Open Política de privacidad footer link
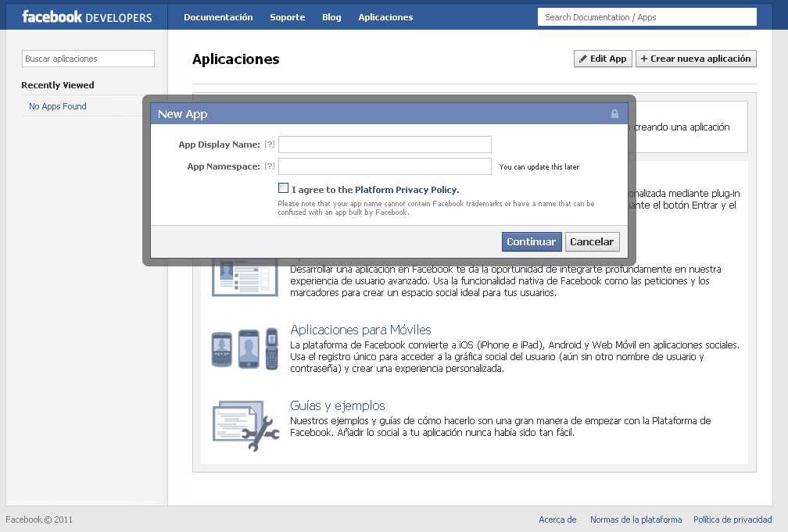788x532 pixels. coord(732,520)
